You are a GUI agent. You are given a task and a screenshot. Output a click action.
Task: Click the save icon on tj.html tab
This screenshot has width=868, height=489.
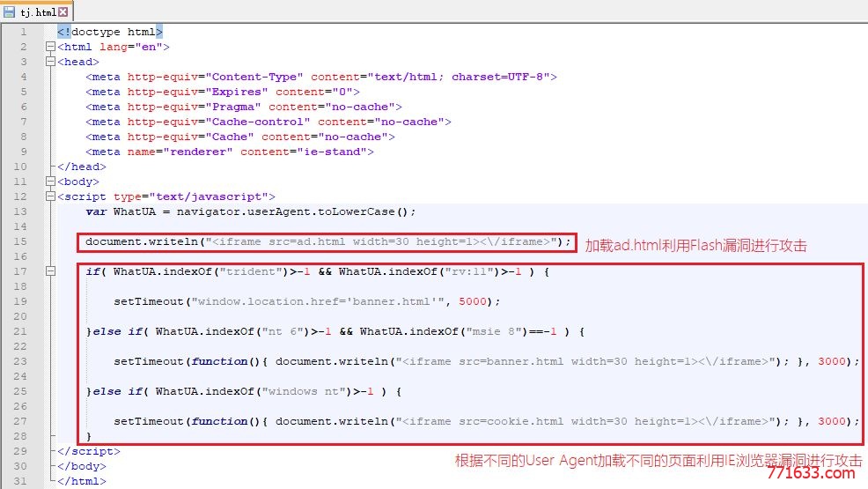click(x=9, y=11)
